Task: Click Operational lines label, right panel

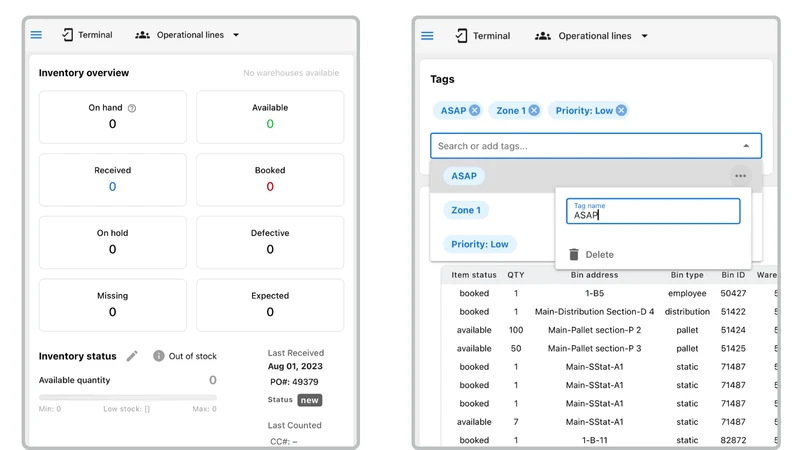Action: coord(595,36)
